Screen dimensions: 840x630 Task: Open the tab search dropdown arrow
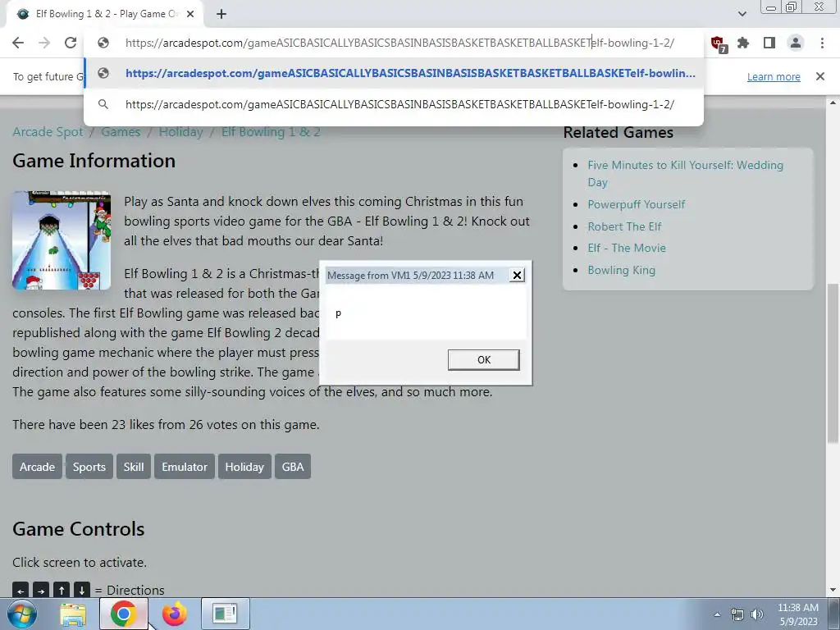[742, 14]
